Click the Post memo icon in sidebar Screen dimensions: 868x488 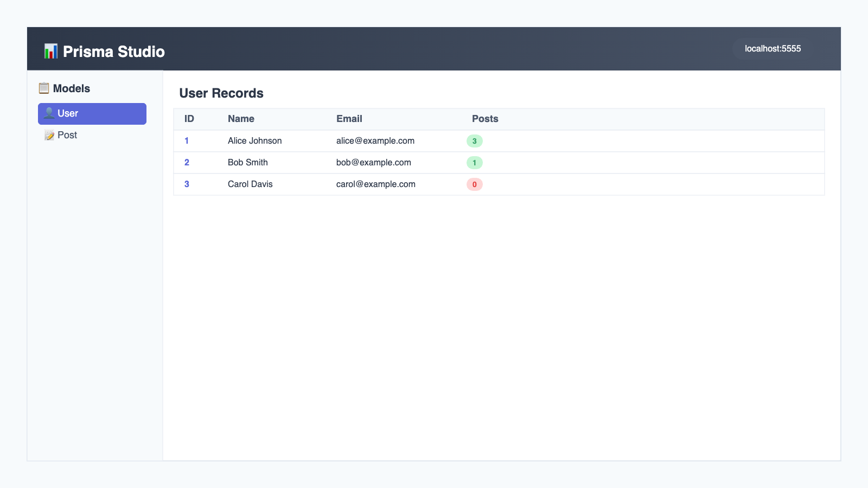(x=49, y=135)
